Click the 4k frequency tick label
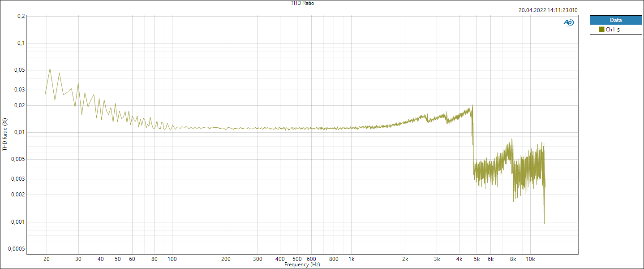 pos(459,259)
